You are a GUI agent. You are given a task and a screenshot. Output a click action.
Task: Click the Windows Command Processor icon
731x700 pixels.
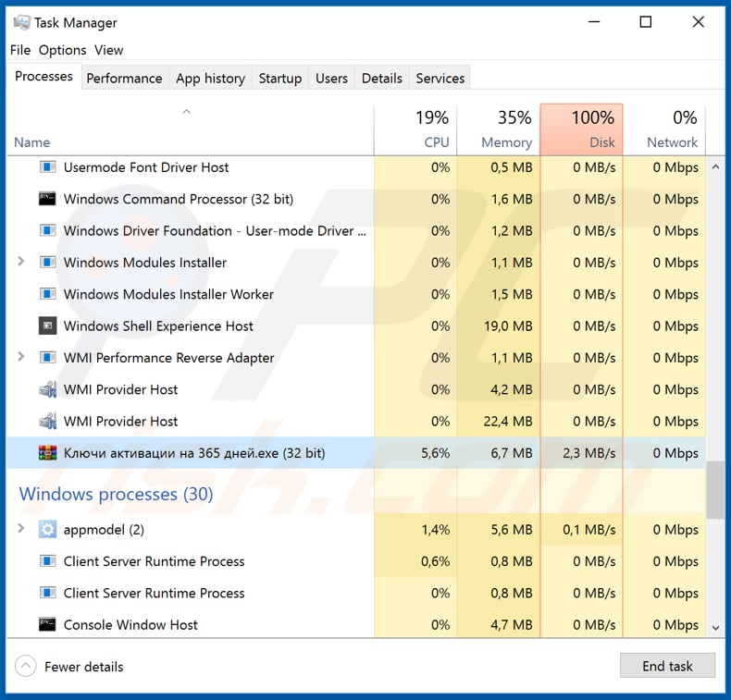click(47, 199)
